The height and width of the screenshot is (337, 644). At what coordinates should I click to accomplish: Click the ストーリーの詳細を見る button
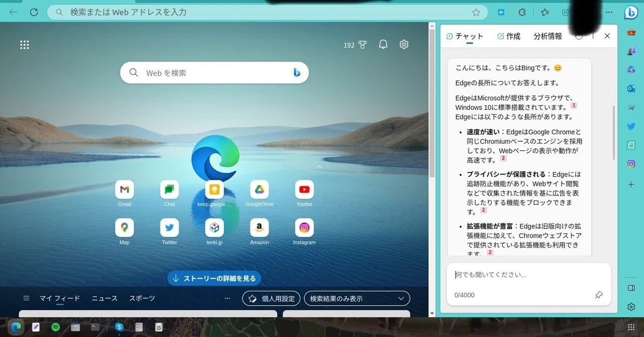214,278
